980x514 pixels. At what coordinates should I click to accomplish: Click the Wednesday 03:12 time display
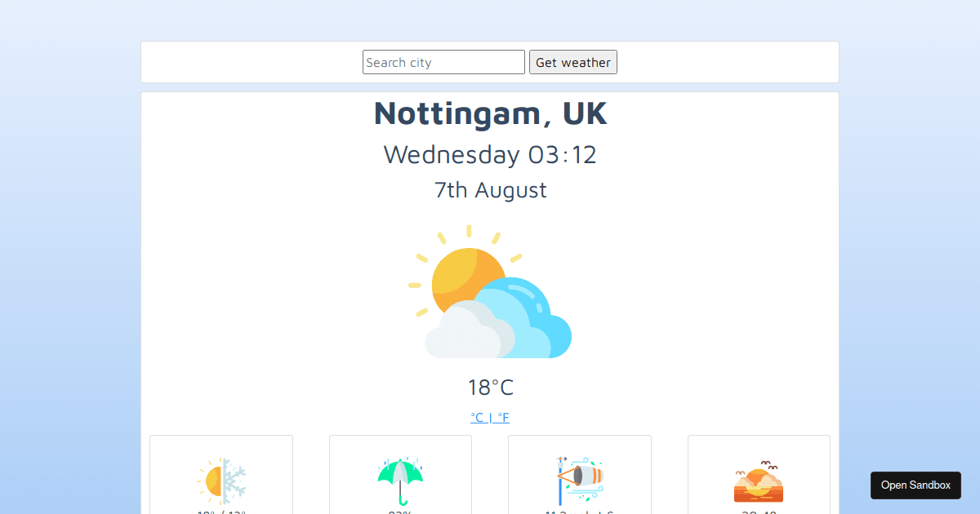(x=490, y=154)
